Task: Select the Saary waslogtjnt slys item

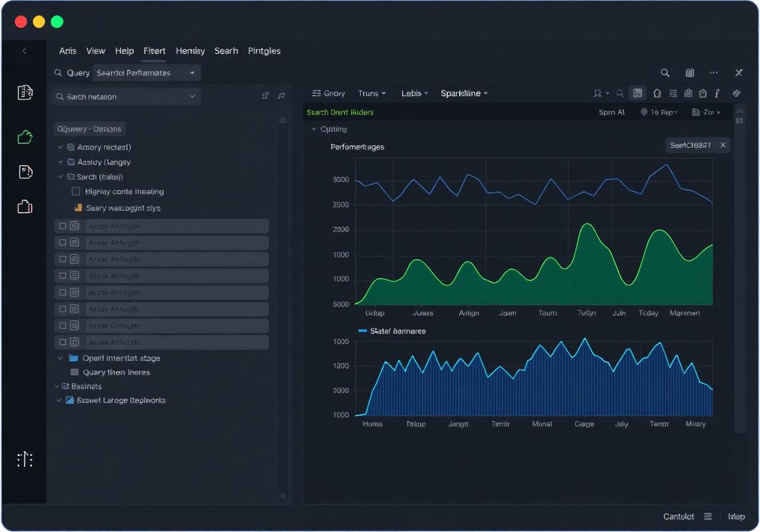Action: [x=123, y=208]
